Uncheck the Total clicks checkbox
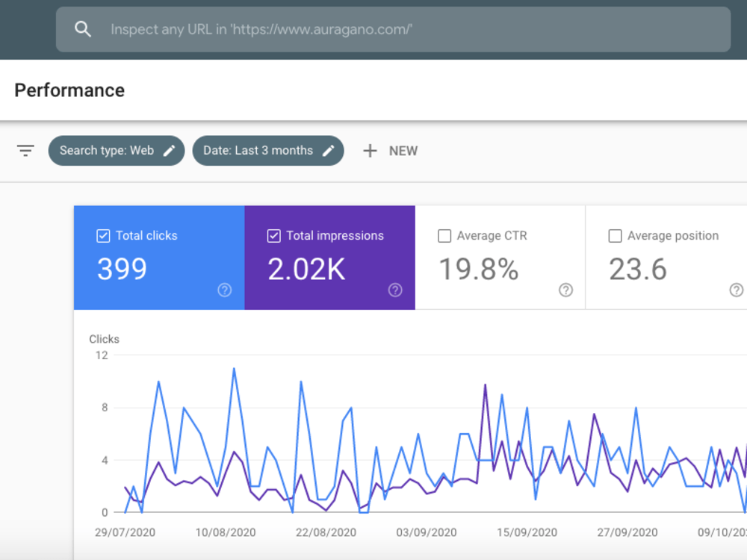 103,236
